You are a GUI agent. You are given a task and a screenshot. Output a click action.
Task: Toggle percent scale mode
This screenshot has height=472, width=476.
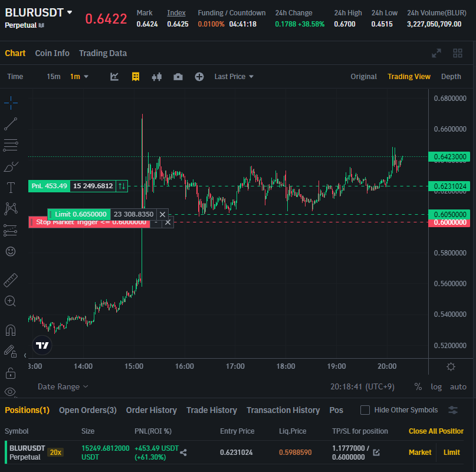(418, 386)
